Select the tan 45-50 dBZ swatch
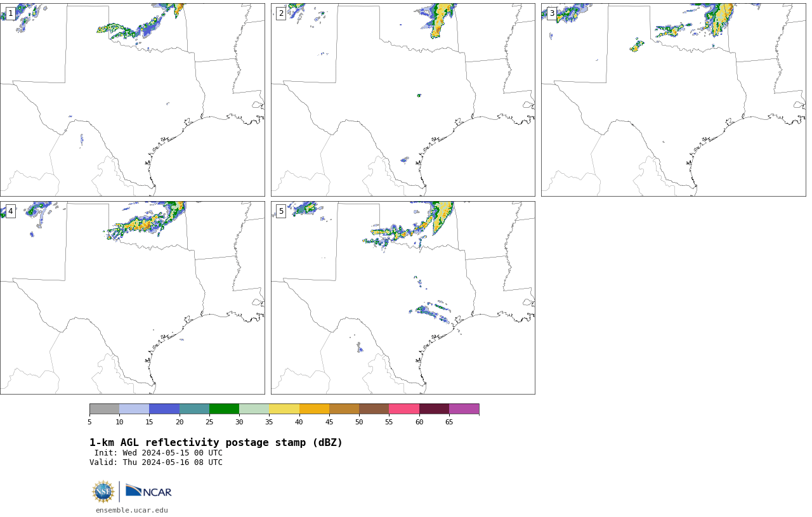812x517 pixels. 344,409
